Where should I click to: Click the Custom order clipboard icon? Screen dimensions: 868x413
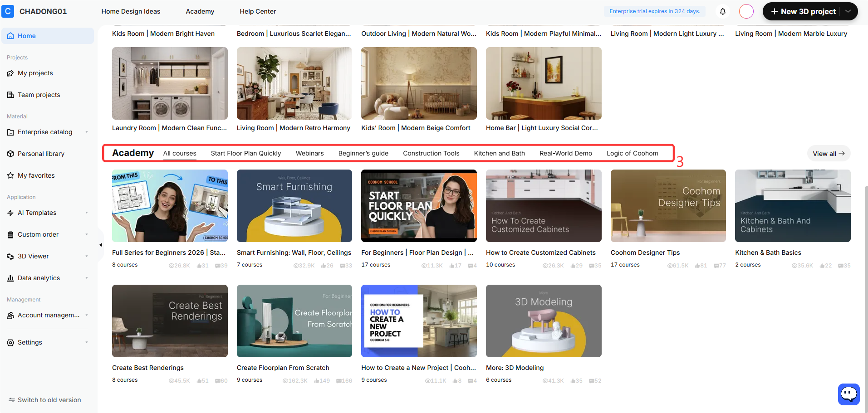pyautogui.click(x=10, y=234)
